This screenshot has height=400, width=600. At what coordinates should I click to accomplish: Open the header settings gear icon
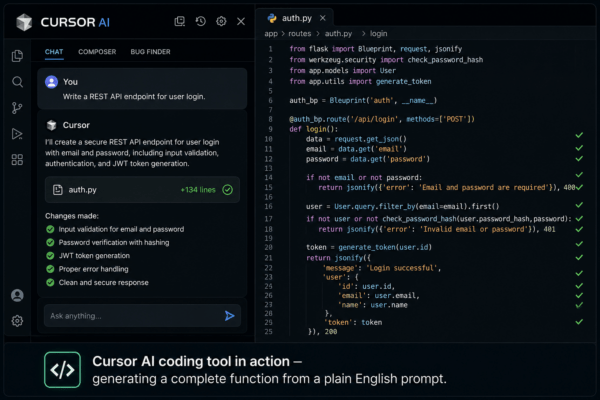tap(221, 21)
